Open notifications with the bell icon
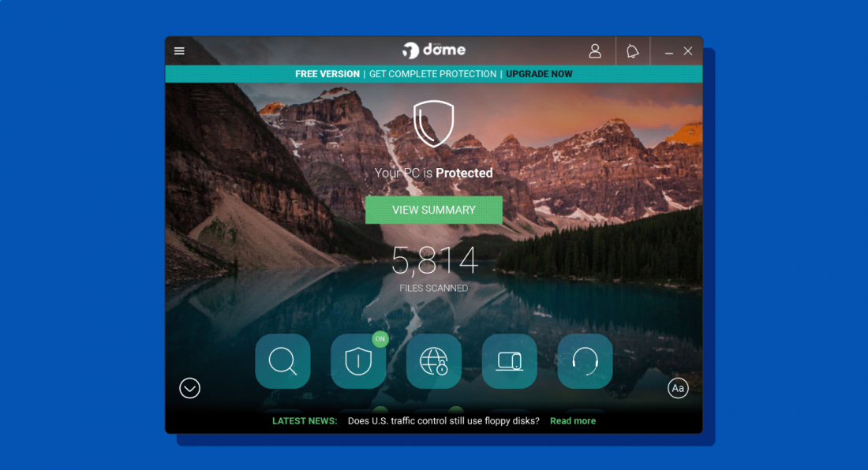Image resolution: width=868 pixels, height=470 pixels. [631, 50]
